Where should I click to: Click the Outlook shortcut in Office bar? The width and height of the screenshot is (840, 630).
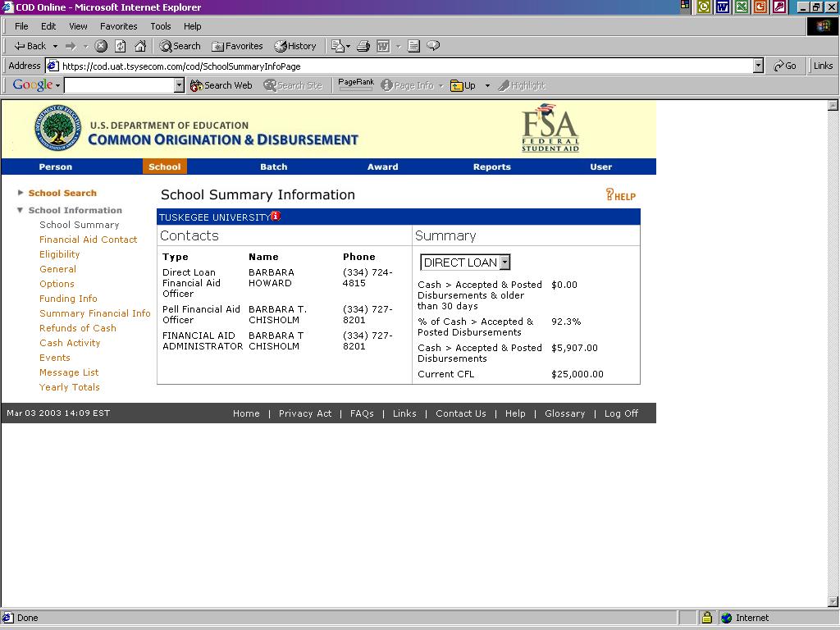(704, 7)
